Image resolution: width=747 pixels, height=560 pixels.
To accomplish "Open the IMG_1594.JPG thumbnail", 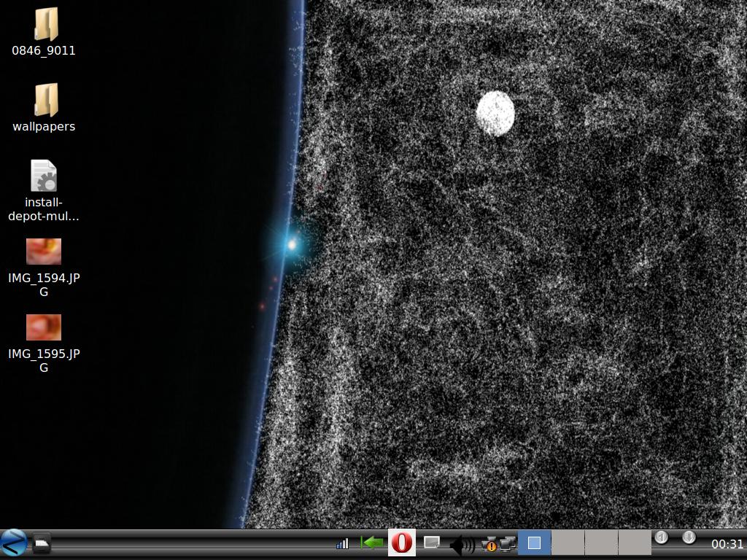I will (x=44, y=252).
